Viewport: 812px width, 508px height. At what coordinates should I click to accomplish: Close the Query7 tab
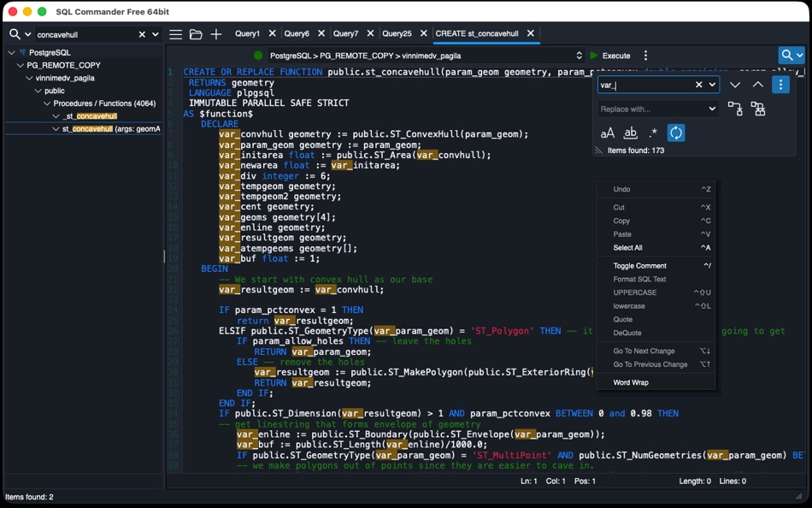(370, 33)
